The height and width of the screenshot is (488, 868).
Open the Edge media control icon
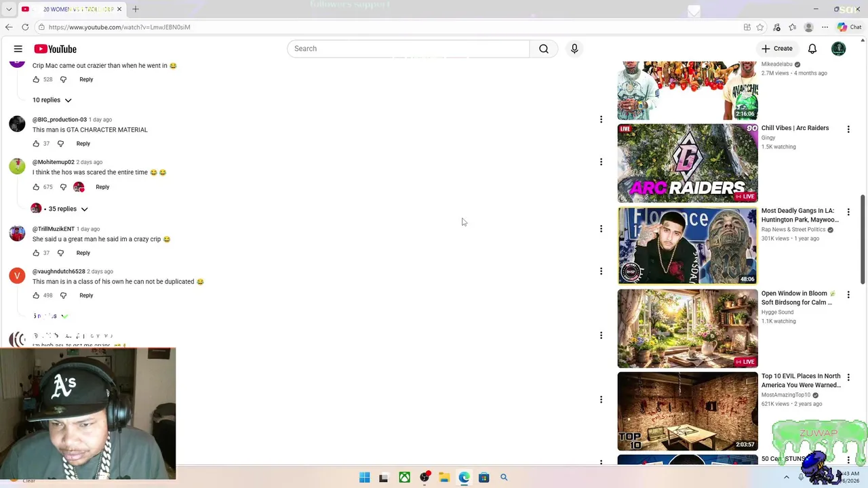[776, 27]
